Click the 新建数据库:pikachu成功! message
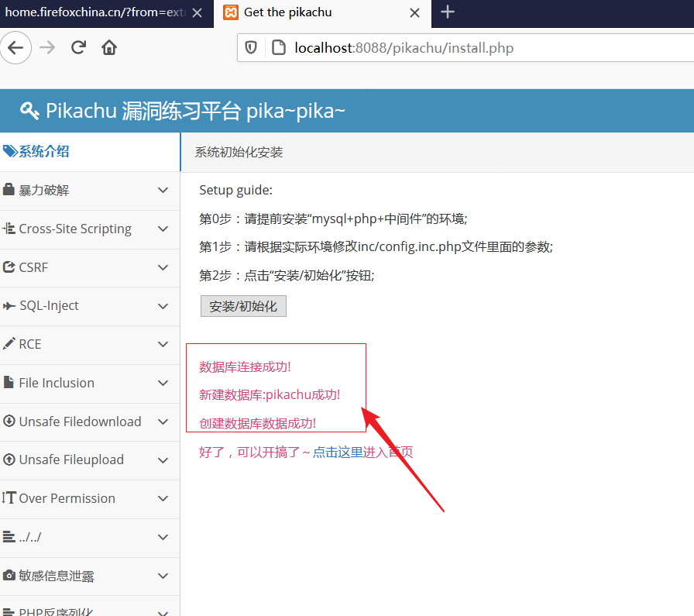The height and width of the screenshot is (616, 694). point(270,394)
